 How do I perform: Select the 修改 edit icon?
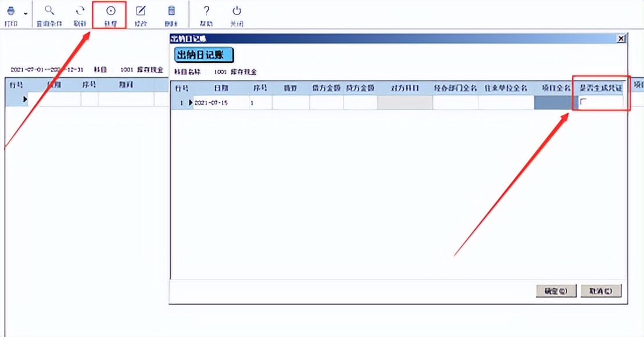[139, 12]
